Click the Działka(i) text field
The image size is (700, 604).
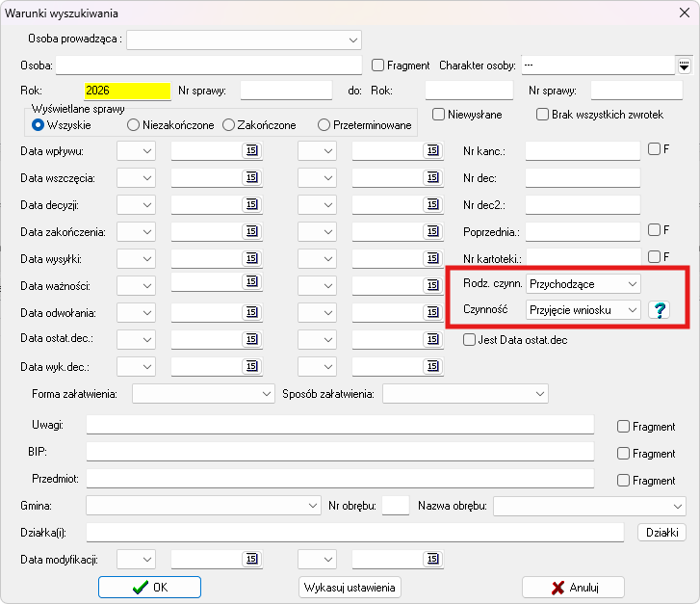(355, 533)
